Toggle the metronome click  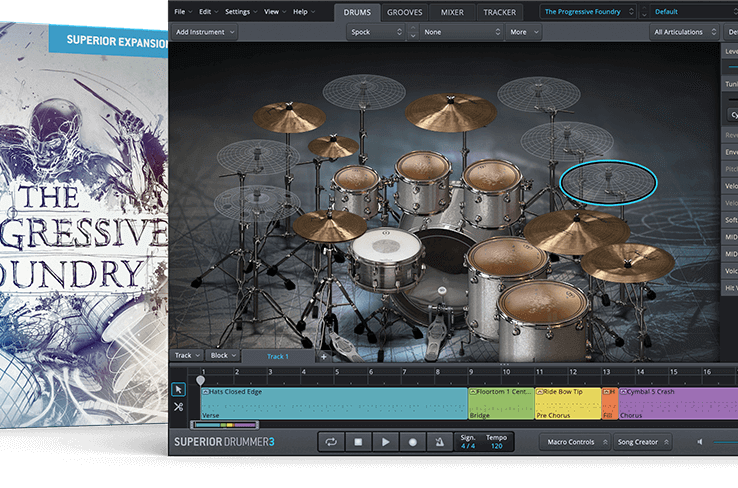(x=440, y=442)
